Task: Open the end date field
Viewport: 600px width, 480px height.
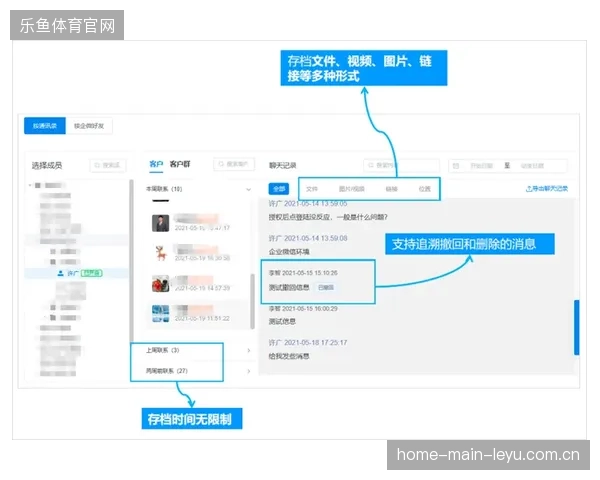Action: pyautogui.click(x=532, y=166)
